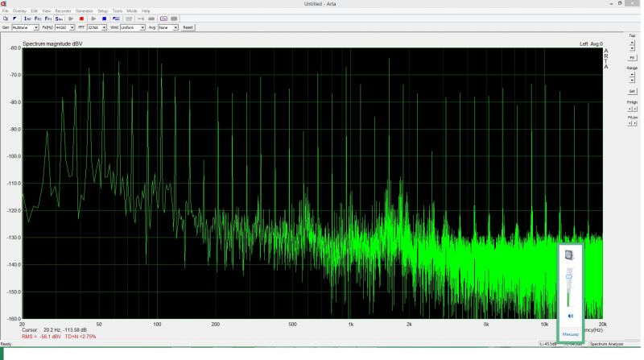This screenshot has height=360, width=644.
Task: Click the volume slider handle in popup
Action: point(569,276)
